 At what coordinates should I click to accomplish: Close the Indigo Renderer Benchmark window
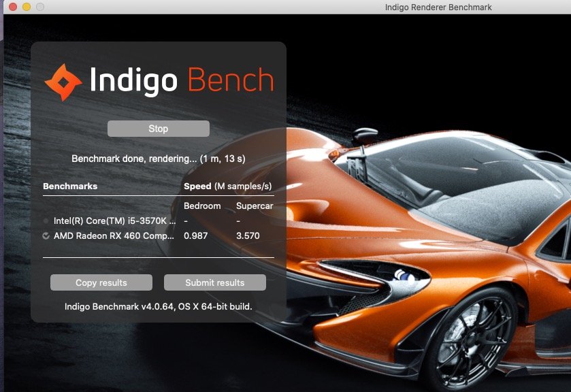13,7
